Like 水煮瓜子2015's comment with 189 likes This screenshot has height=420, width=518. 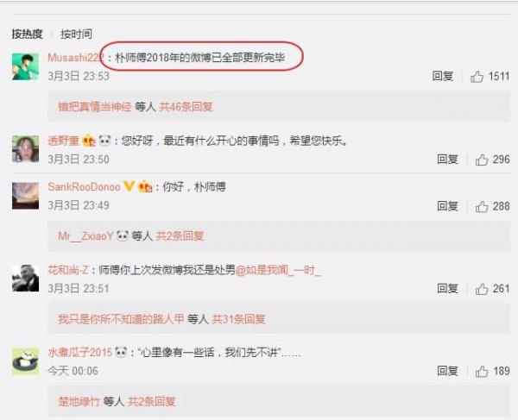(482, 371)
